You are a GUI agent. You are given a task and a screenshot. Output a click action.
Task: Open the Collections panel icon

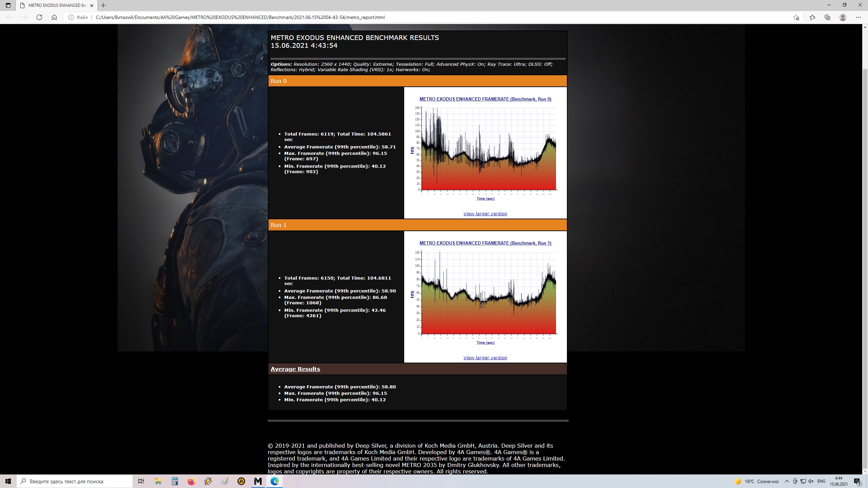tap(827, 17)
